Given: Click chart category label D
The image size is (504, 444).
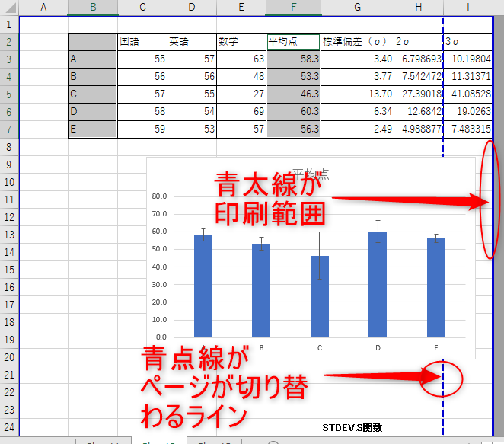Looking at the screenshot, I should pyautogui.click(x=378, y=347).
